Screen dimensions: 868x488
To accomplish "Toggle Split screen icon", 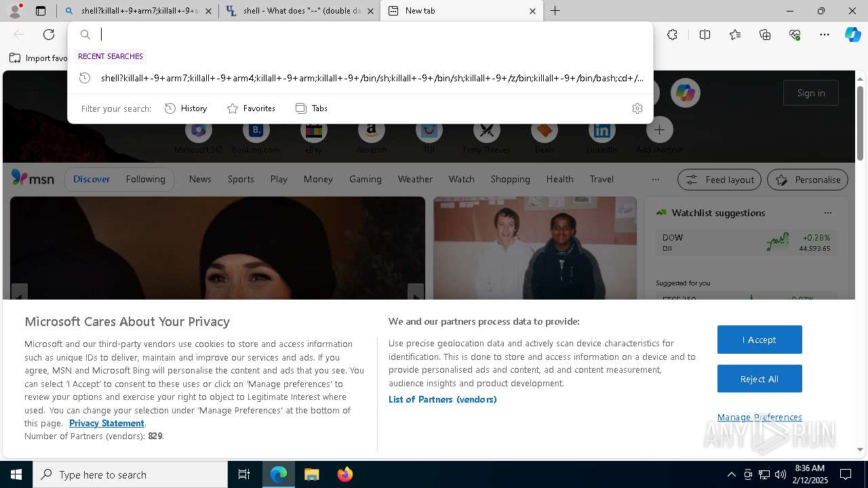I will coord(705,35).
